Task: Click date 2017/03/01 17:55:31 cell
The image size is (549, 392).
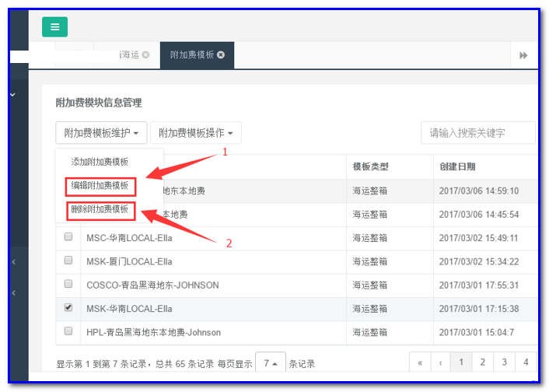Action: tap(478, 285)
